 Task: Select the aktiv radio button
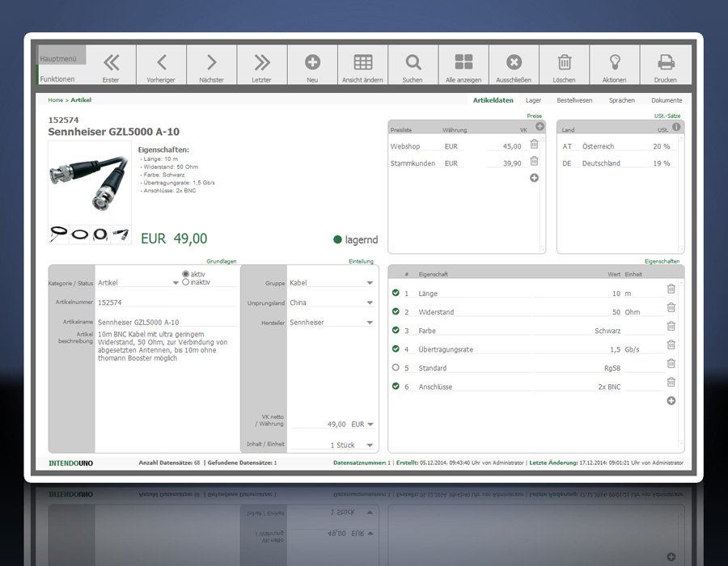pyautogui.click(x=186, y=274)
